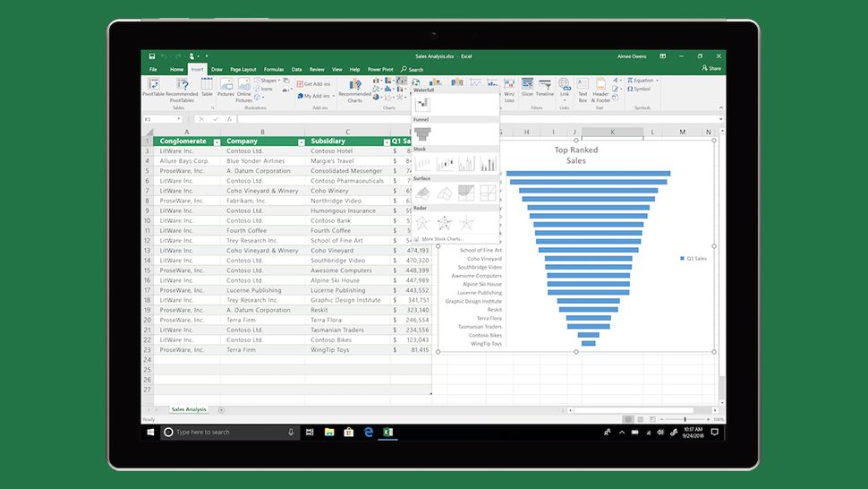The width and height of the screenshot is (868, 489).
Task: Insert Pictures from the Illustrations group
Action: pyautogui.click(x=226, y=88)
